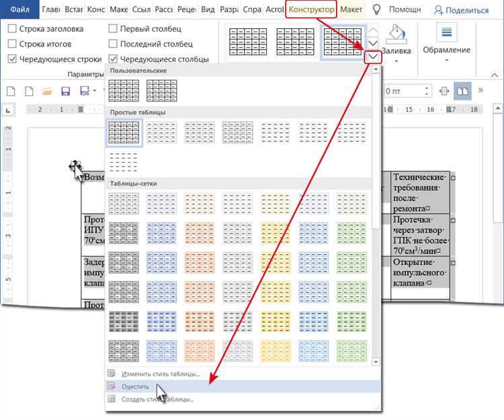Switch to the Конструктор ribbon tab

pos(311,9)
